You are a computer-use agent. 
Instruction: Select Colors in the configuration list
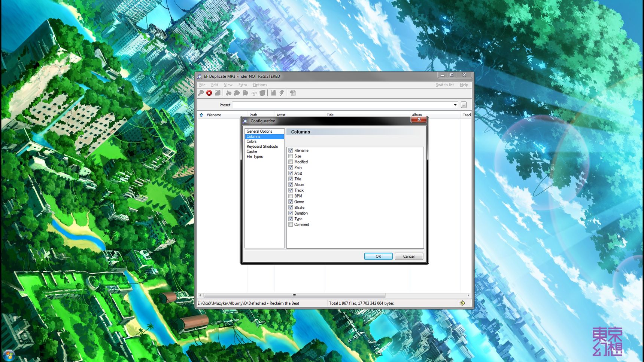click(x=264, y=141)
